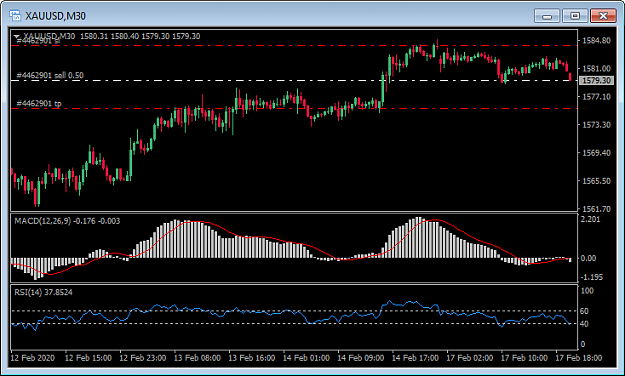Click the RSI(14) 37.8524 indicator label
The height and width of the screenshot is (376, 625).
[43, 292]
